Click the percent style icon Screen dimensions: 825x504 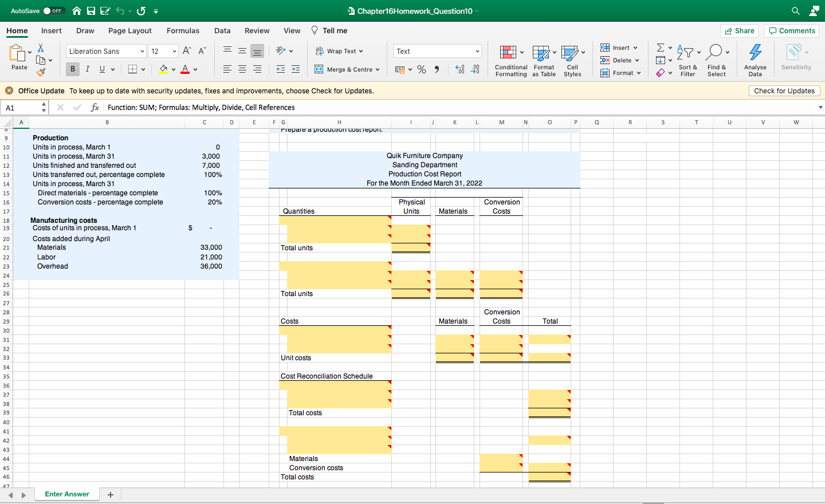422,69
